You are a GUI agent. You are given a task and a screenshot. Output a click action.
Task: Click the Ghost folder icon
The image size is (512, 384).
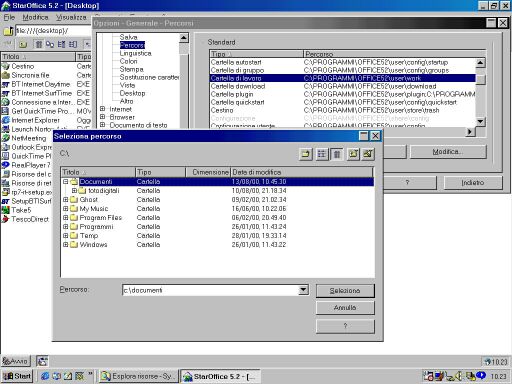[74, 200]
